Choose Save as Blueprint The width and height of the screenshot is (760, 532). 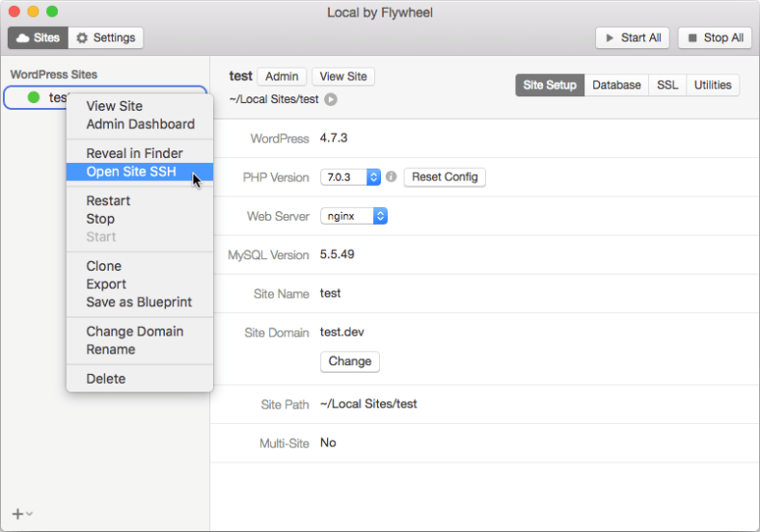click(139, 302)
